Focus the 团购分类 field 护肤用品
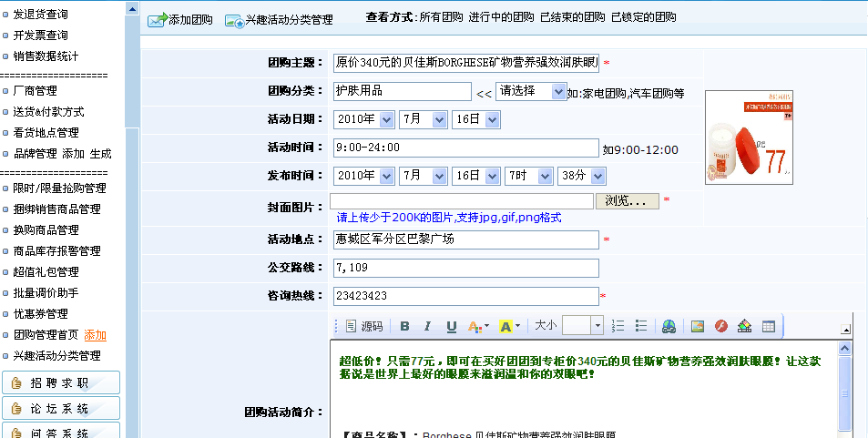The width and height of the screenshot is (868, 438). click(x=403, y=91)
